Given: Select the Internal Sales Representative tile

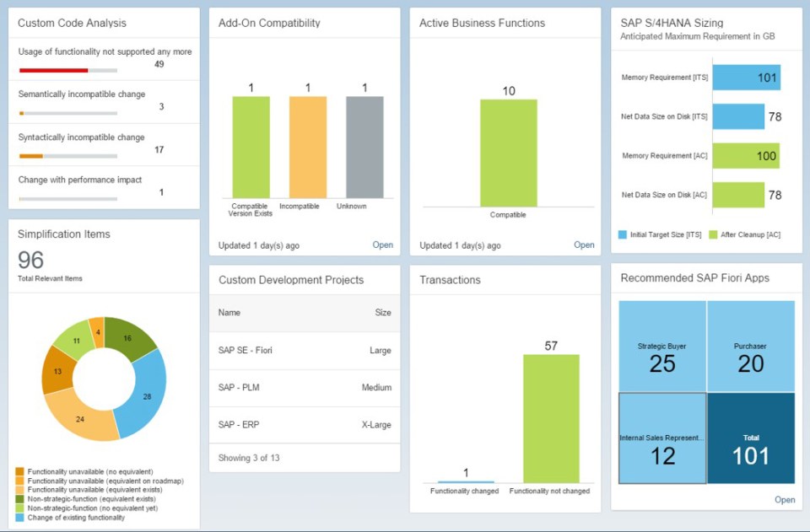Looking at the screenshot, I should coord(662,438).
